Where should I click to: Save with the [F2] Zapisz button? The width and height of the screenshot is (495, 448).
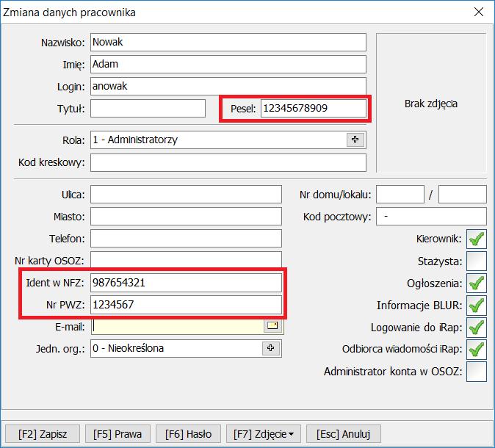[x=43, y=434]
